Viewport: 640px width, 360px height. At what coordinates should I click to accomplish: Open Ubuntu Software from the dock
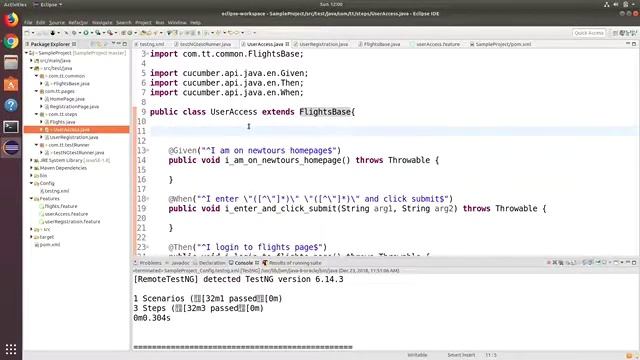[x=11, y=84]
